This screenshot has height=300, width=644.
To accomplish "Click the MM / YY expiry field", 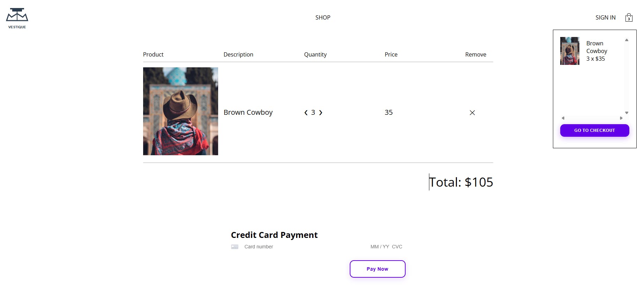I will click(x=380, y=247).
